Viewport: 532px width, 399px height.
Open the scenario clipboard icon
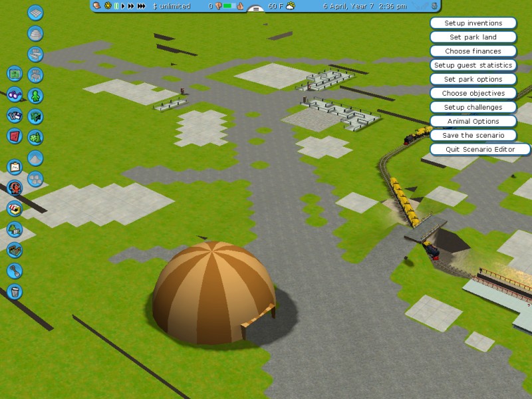(x=15, y=167)
